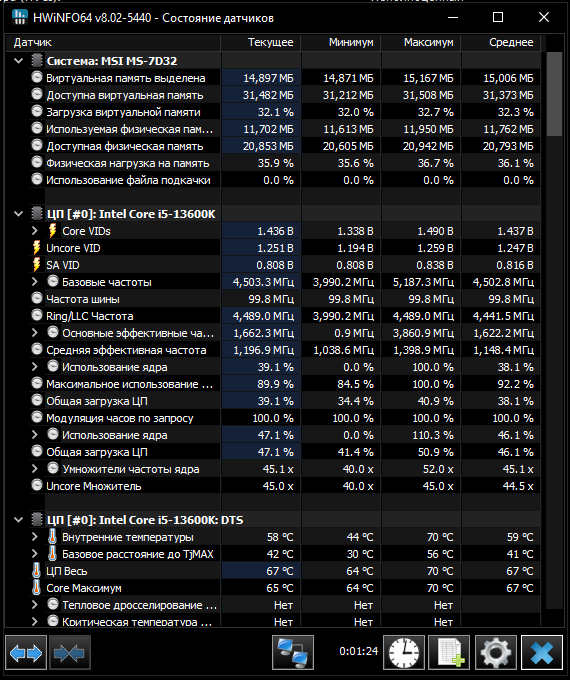Image resolution: width=570 pixels, height=680 pixels.
Task: Click the Минимум column header
Action: [x=341, y=42]
